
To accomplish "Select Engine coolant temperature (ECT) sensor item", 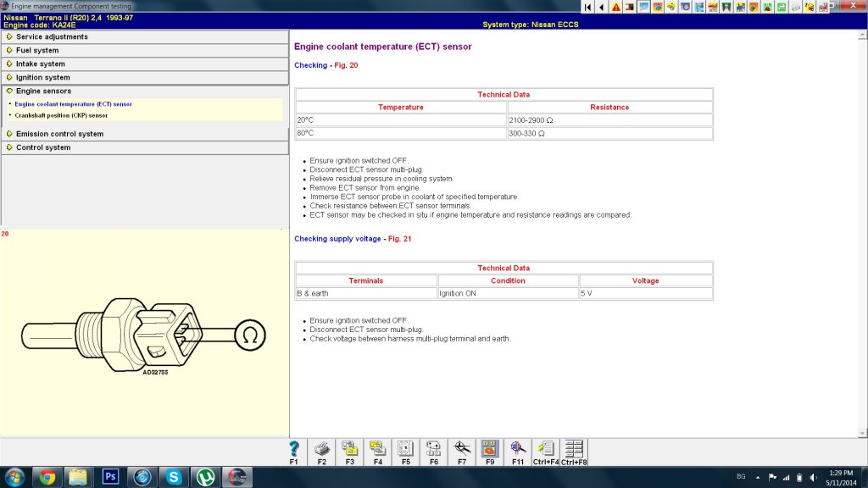I will point(73,104).
